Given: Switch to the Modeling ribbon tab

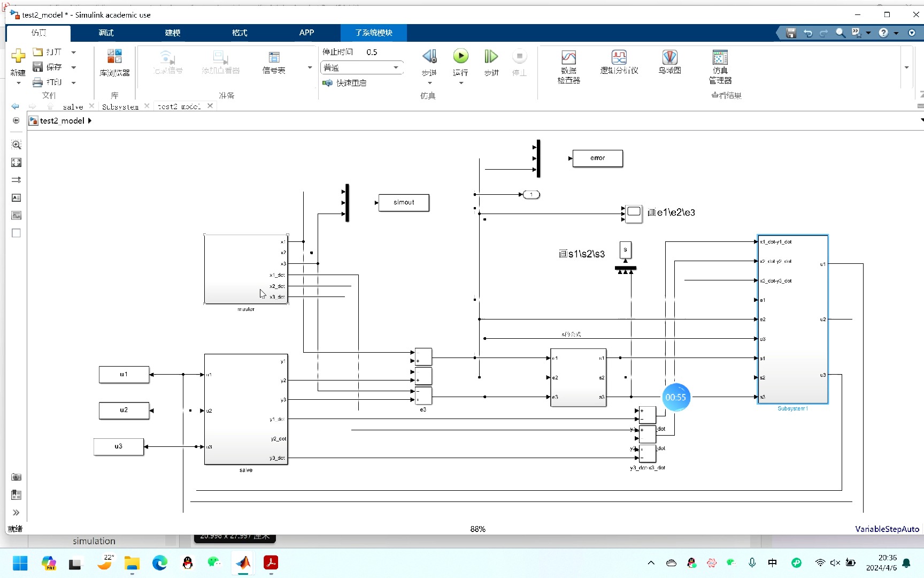Looking at the screenshot, I should (172, 33).
